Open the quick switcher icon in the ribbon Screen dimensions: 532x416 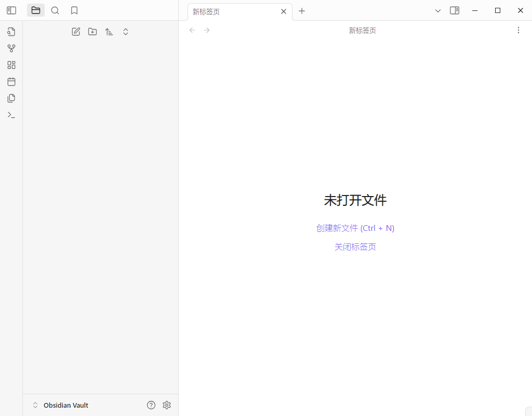pos(11,32)
